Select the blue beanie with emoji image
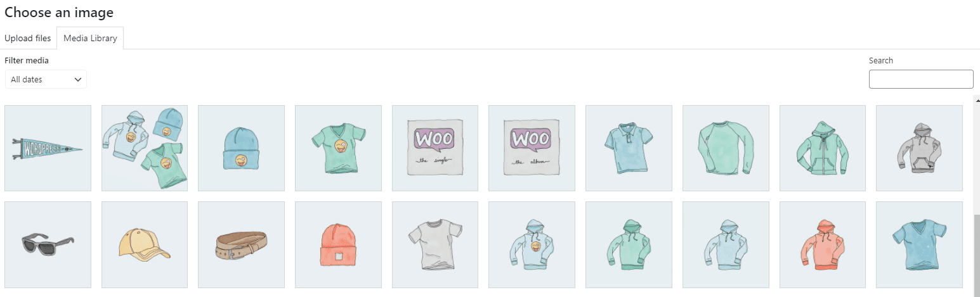980x297 pixels. point(241,148)
